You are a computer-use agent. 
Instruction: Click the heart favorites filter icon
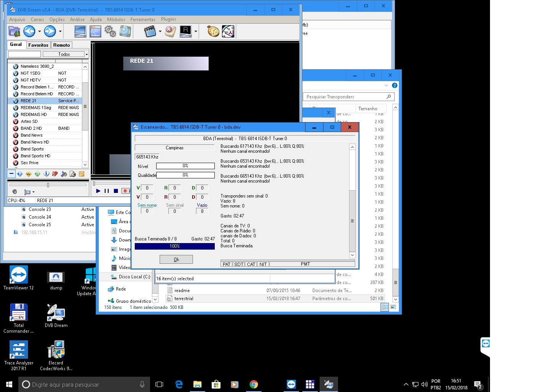pos(55,174)
